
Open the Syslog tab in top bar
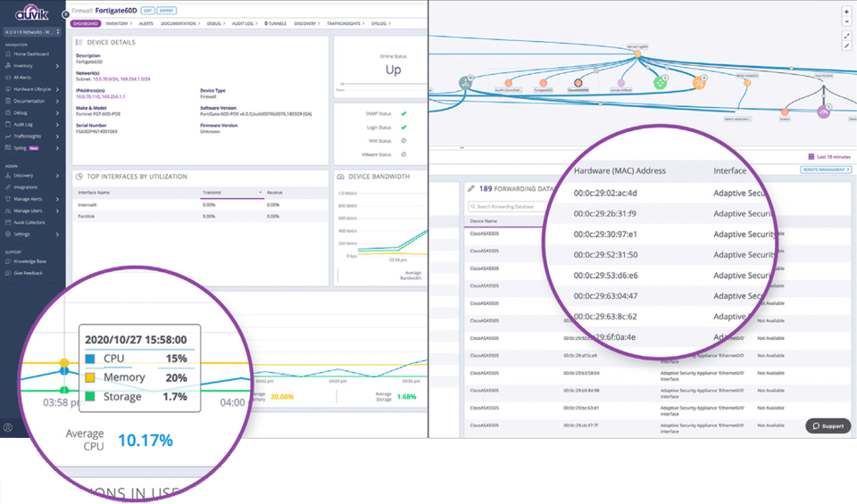(381, 23)
